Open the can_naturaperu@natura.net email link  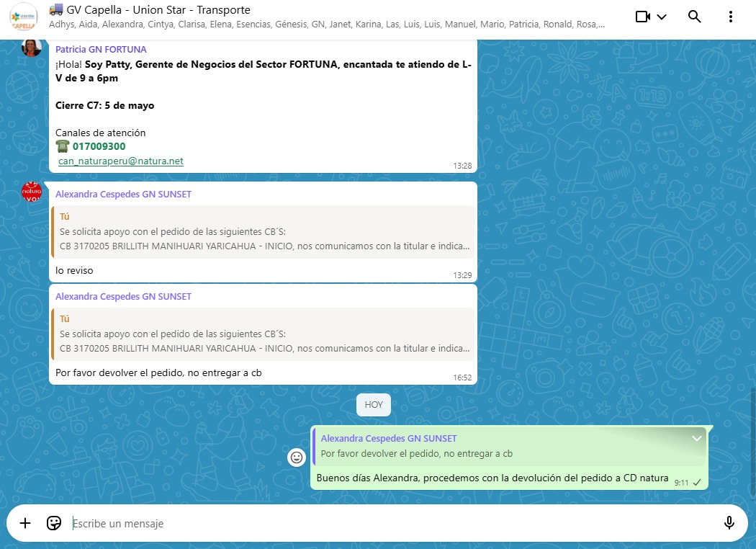121,161
